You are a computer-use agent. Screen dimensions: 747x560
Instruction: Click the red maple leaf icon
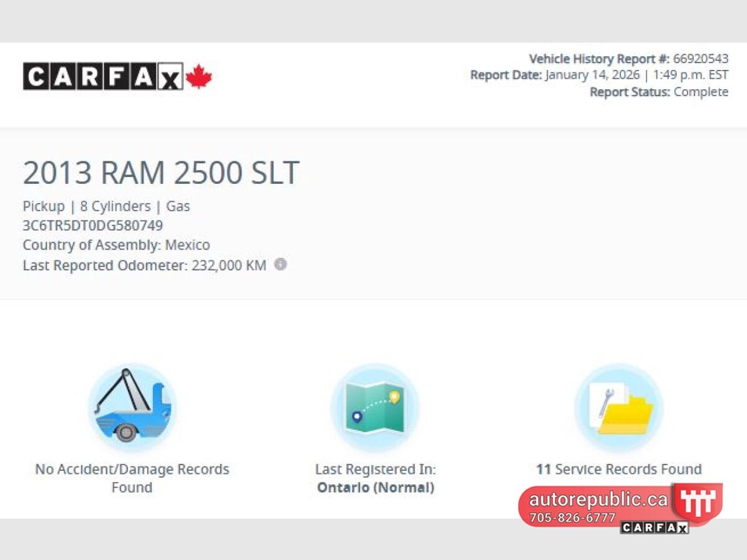pyautogui.click(x=199, y=76)
